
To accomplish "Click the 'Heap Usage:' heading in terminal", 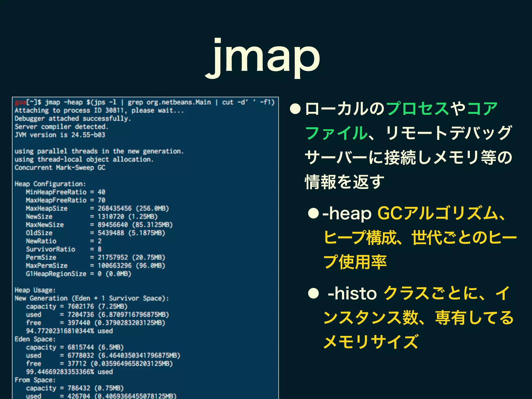I will pos(35,290).
